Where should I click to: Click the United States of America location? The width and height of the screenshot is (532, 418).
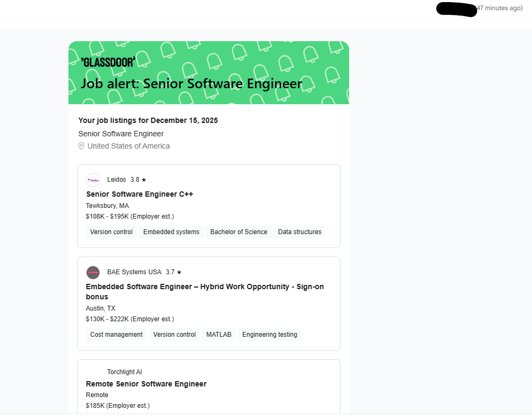[x=128, y=146]
